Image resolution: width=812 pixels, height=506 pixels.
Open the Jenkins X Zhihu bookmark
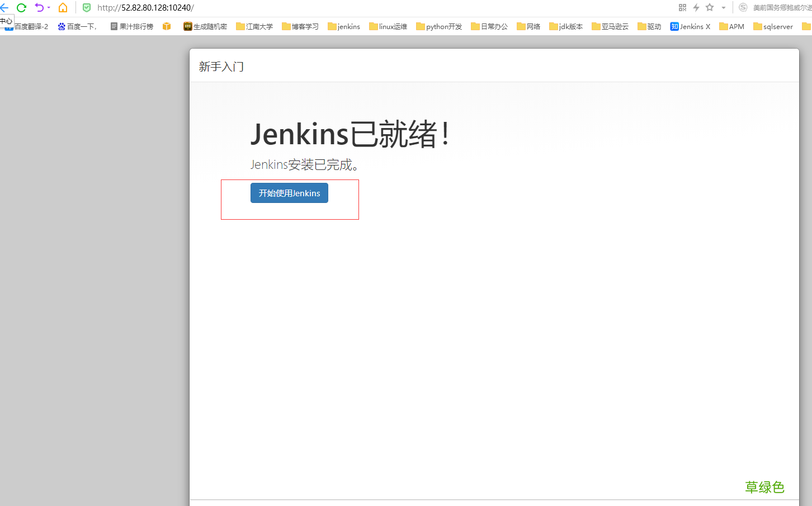[x=690, y=26]
